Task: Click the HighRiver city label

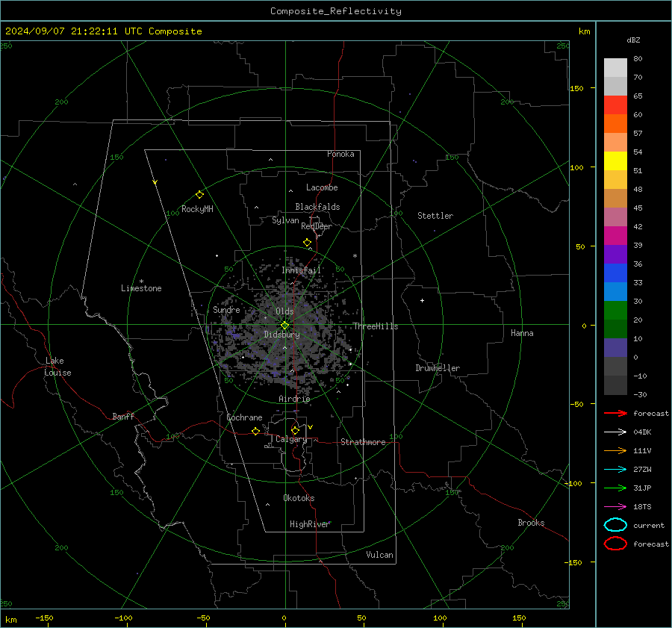Action: tap(309, 524)
